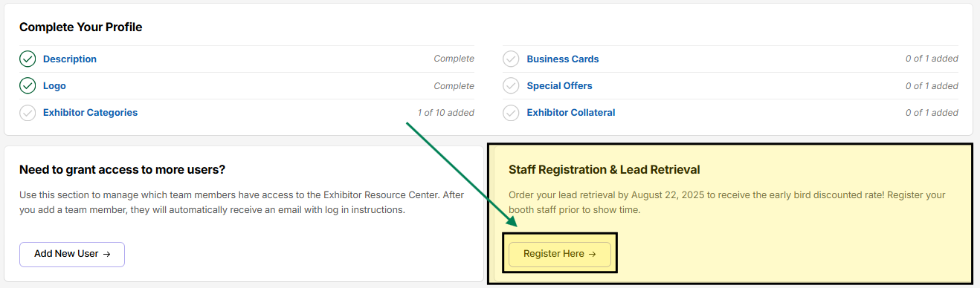Open the Description profile link
Viewport: 980px width, 288px height.
click(70, 59)
